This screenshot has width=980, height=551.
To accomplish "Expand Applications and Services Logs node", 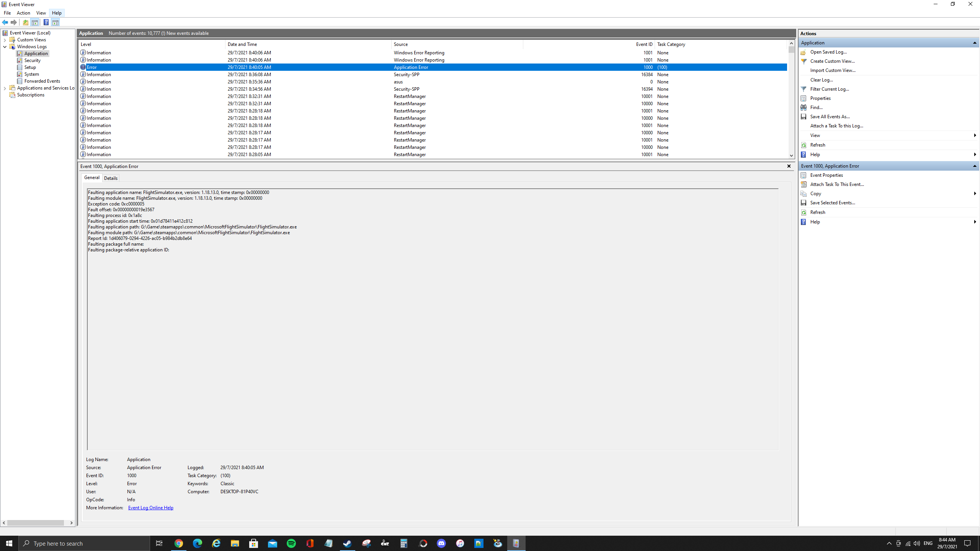I will (5, 88).
